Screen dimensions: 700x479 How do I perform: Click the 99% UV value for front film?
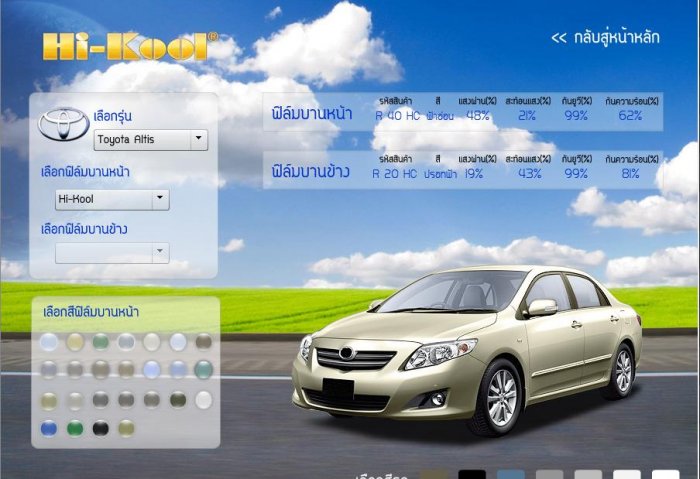point(576,116)
